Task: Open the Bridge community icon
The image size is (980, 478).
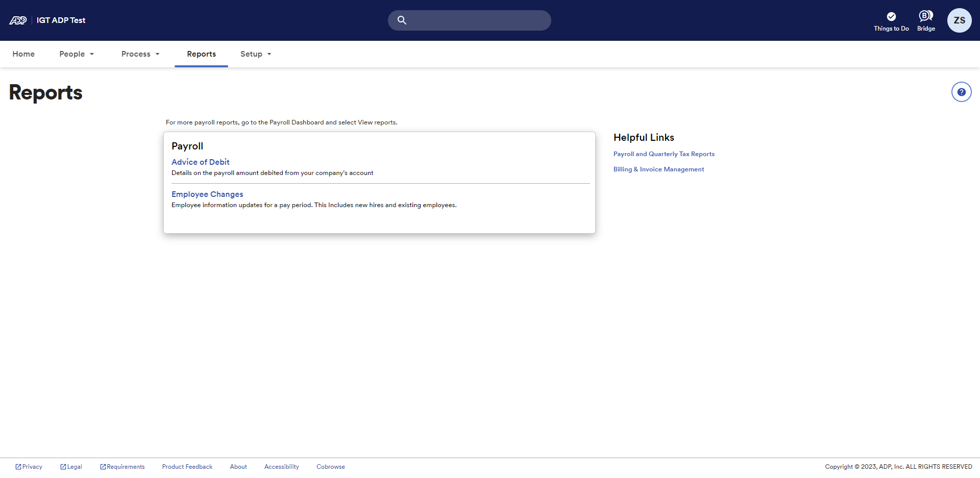Action: click(925, 16)
